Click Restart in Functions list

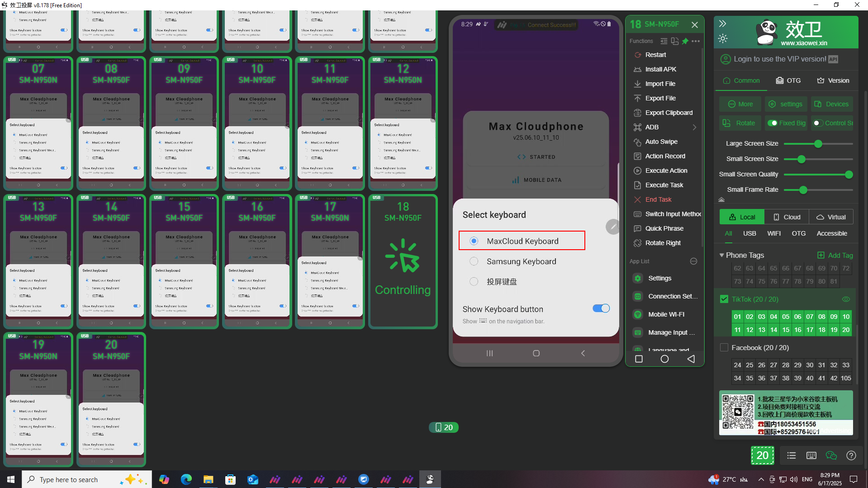coord(655,55)
